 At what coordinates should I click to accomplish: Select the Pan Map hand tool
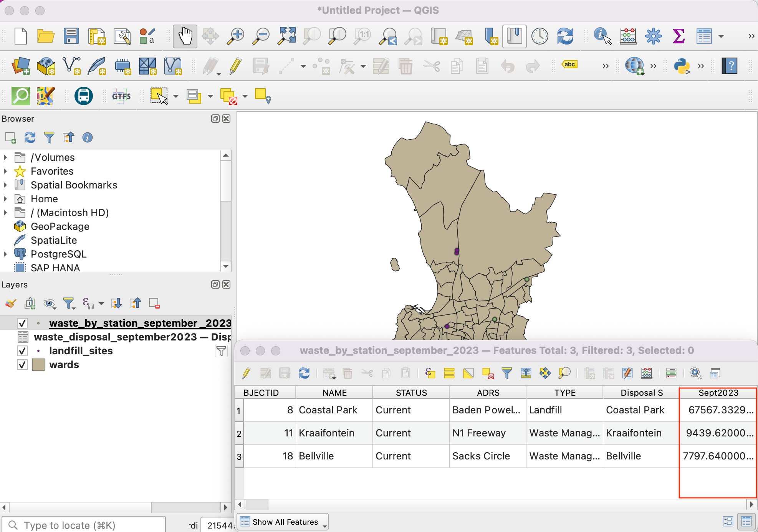click(185, 36)
